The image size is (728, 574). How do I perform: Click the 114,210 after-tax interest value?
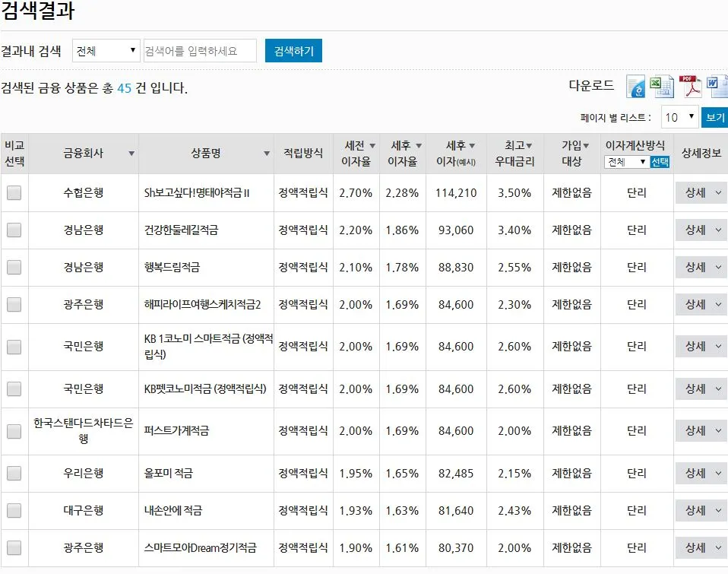456,192
